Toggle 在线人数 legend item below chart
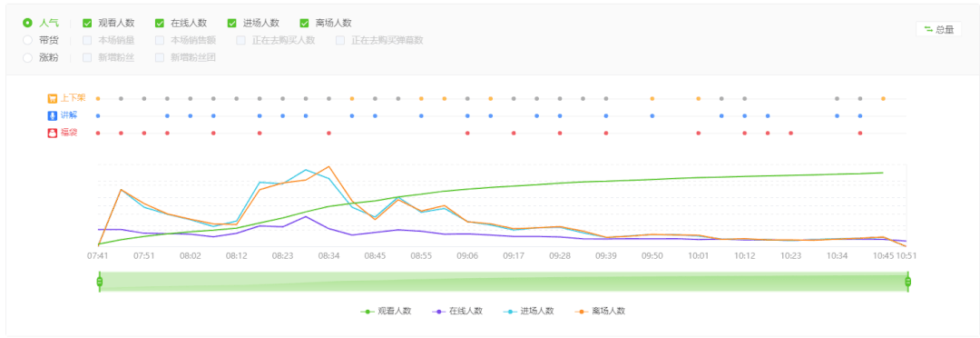980x338 pixels. point(456,311)
